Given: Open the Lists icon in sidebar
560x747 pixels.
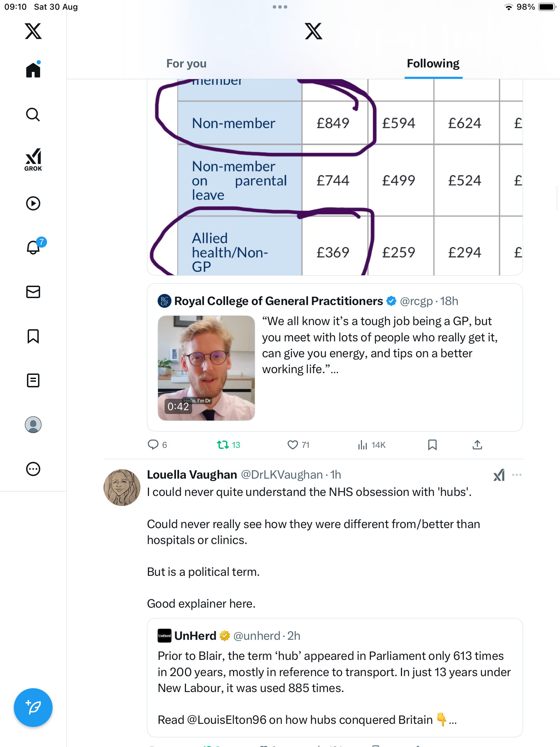Looking at the screenshot, I should pos(33,380).
